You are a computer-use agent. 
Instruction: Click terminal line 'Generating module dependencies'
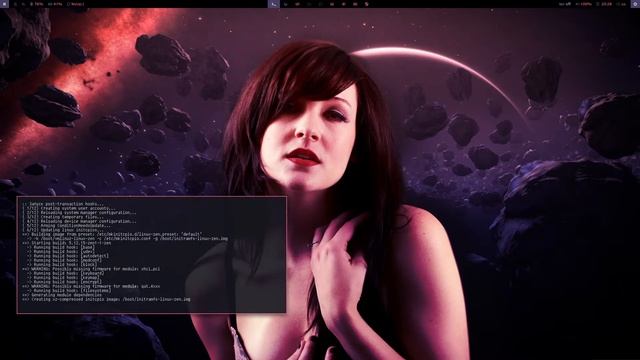(62, 295)
